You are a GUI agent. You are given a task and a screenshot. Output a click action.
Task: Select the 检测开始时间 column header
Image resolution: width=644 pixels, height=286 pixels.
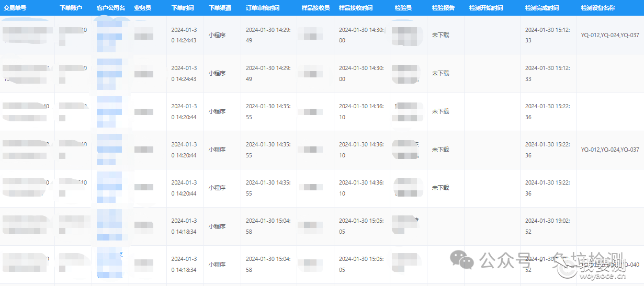click(x=486, y=8)
